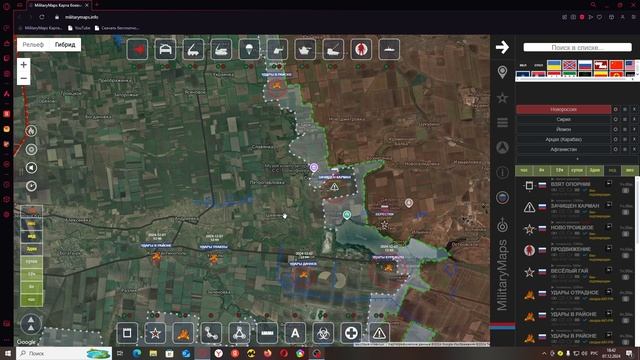The image size is (640, 360).
Task: Select the red heart filter icon
Action: 138,49
